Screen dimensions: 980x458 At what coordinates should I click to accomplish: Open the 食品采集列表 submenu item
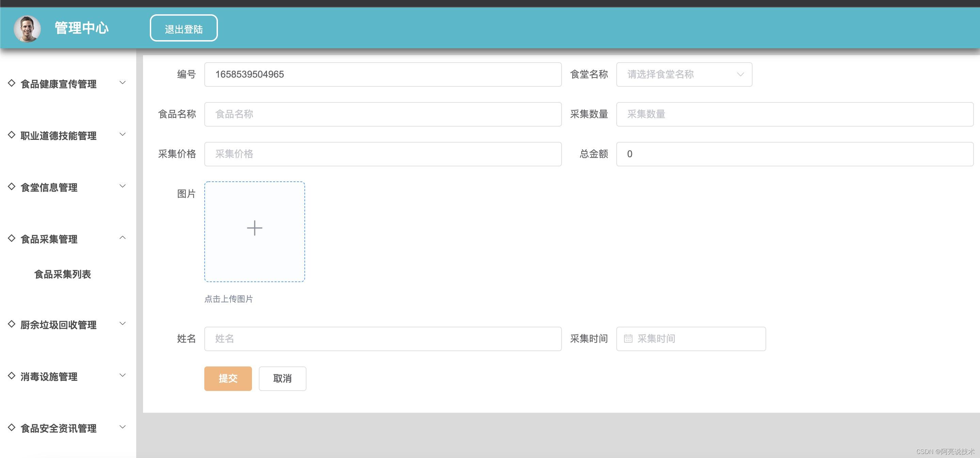[x=63, y=274]
